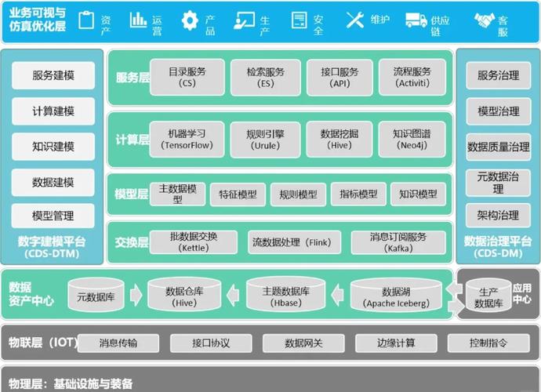Image resolution: width=541 pixels, height=392 pixels.
Task: Click the 模型层 layer label
Action: (132, 194)
